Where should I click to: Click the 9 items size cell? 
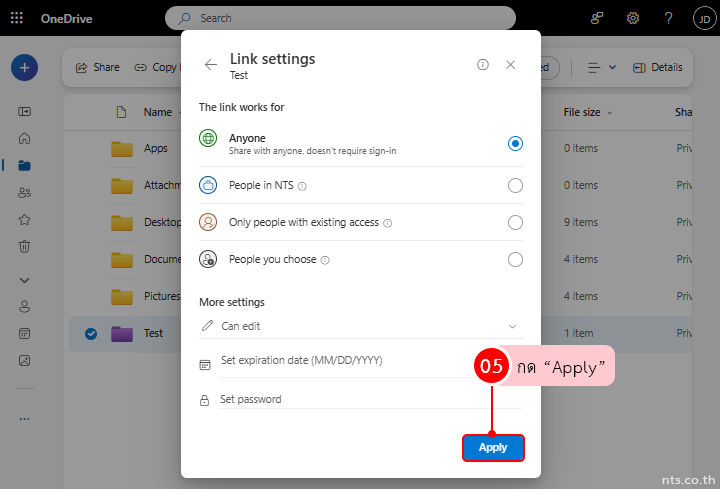[x=581, y=222]
